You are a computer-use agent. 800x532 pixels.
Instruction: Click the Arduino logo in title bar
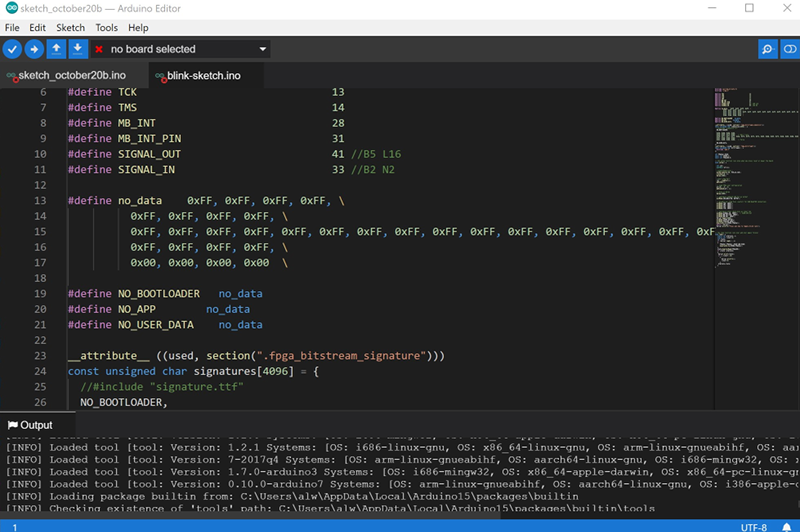point(11,8)
